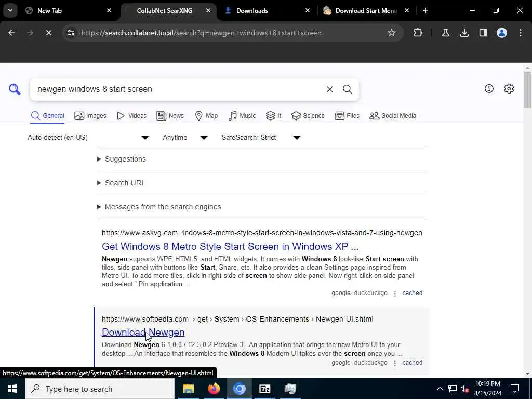The width and height of the screenshot is (532, 399).
Task: Open browser downloads tray icon
Action: click(x=464, y=33)
